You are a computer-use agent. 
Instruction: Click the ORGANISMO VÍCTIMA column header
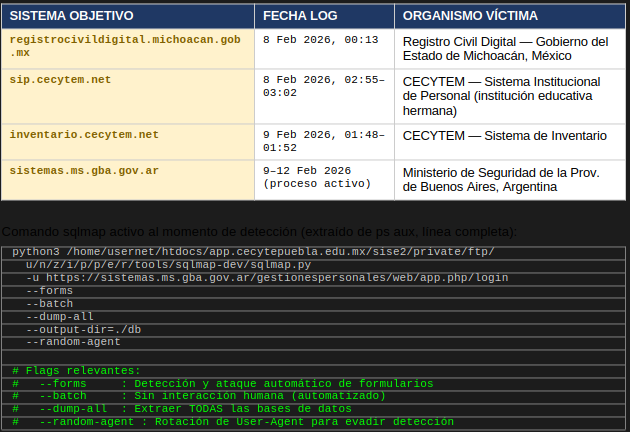tap(510, 16)
